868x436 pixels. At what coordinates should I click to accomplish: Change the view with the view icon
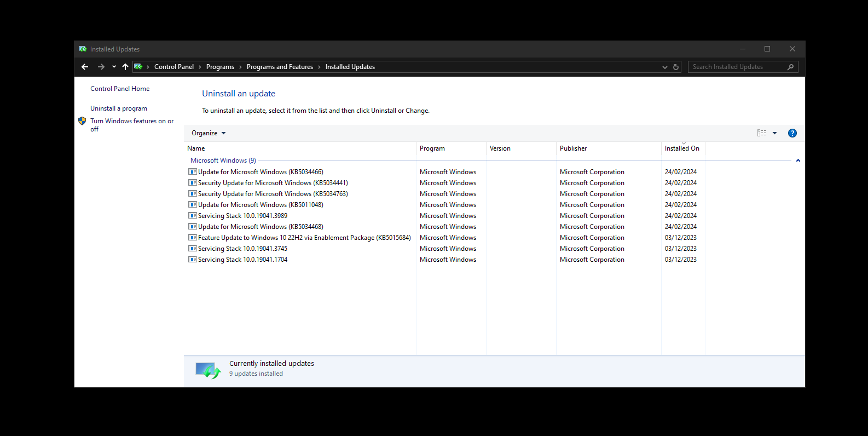(x=762, y=133)
